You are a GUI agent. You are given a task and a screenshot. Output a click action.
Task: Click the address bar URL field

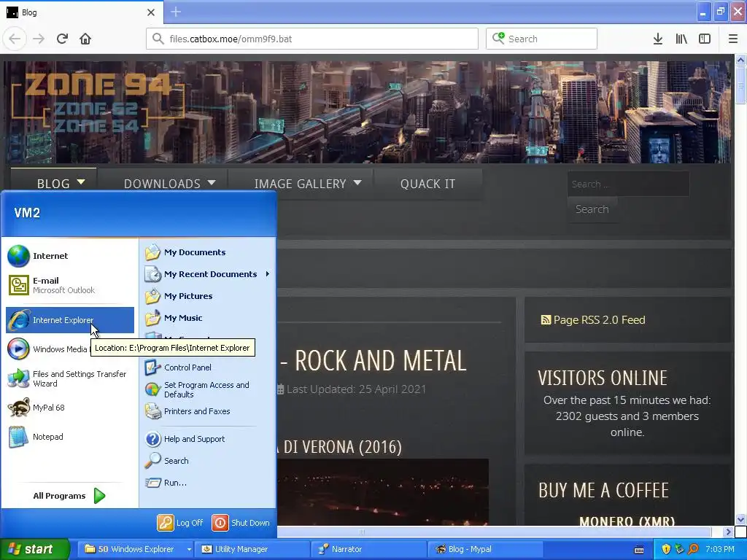tap(312, 39)
